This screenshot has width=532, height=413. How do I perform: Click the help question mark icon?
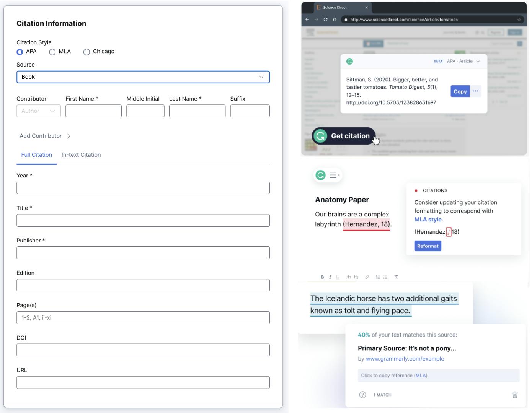[x=362, y=395]
